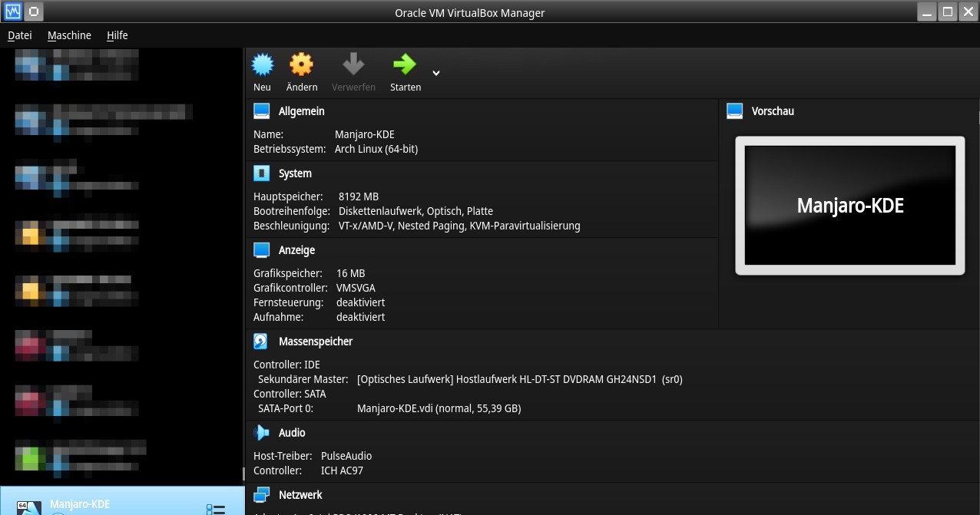The image size is (980, 515).
Task: Open the Anzeige header link
Action: 296,250
